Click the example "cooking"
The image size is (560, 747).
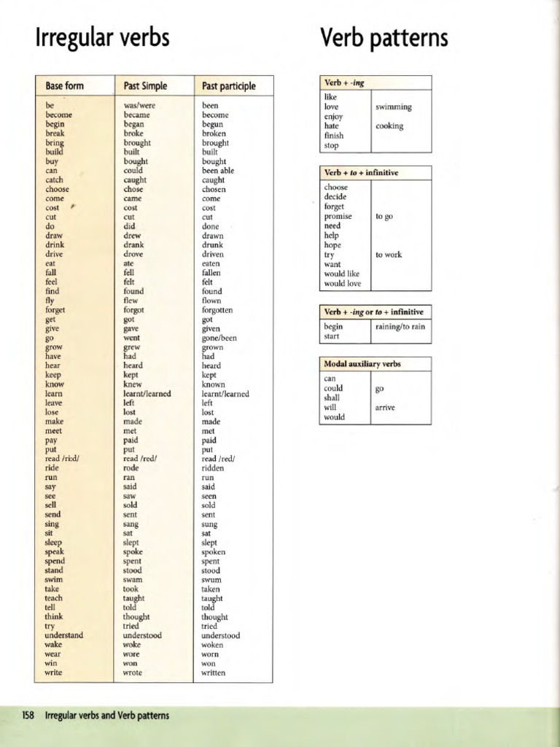[389, 126]
